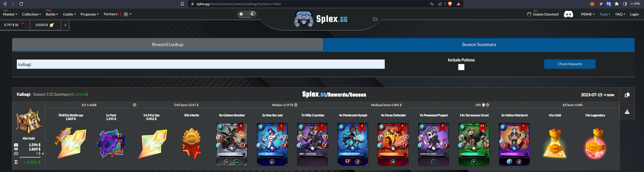Click the Splex.GG golem logo

pos(304,19)
